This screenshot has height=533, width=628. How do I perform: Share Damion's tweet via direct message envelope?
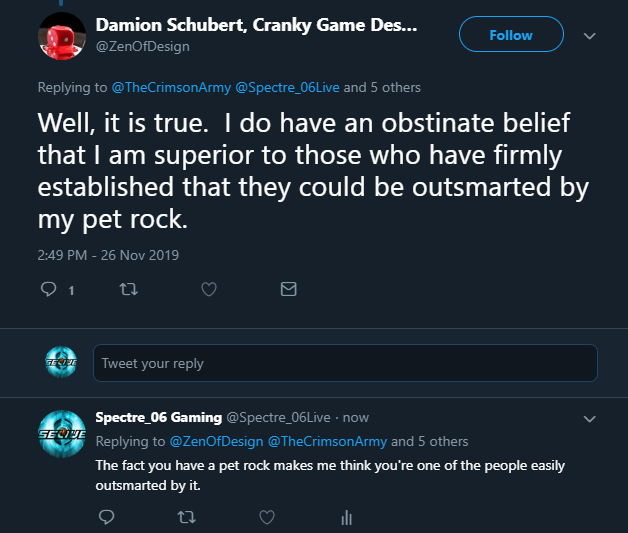[288, 289]
